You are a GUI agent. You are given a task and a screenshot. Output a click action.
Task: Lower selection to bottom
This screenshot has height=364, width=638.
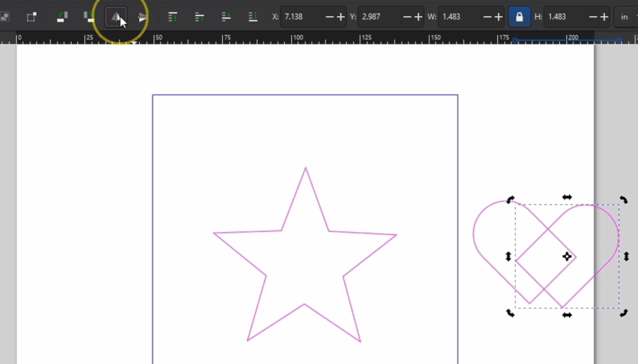(253, 16)
